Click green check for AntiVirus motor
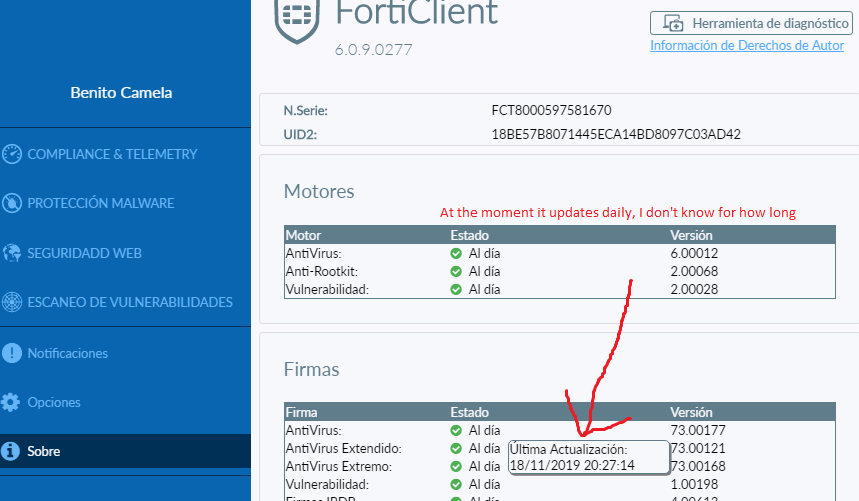Image resolution: width=859 pixels, height=501 pixels. click(456, 254)
